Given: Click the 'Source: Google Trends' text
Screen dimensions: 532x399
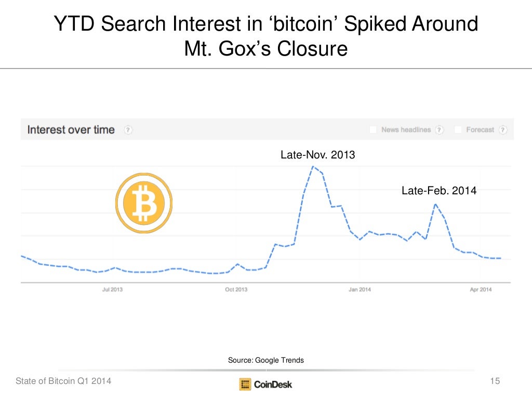Looking at the screenshot, I should (266, 360).
